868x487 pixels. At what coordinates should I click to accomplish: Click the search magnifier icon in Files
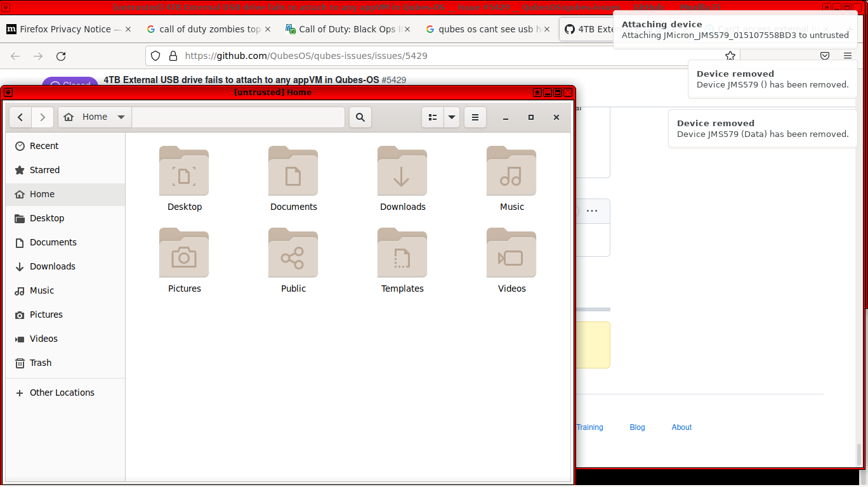[360, 117]
